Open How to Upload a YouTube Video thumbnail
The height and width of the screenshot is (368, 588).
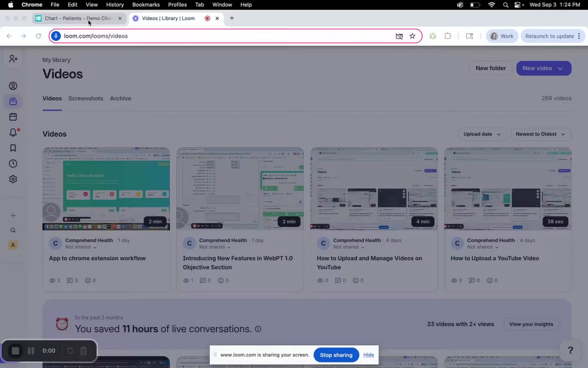(508, 189)
